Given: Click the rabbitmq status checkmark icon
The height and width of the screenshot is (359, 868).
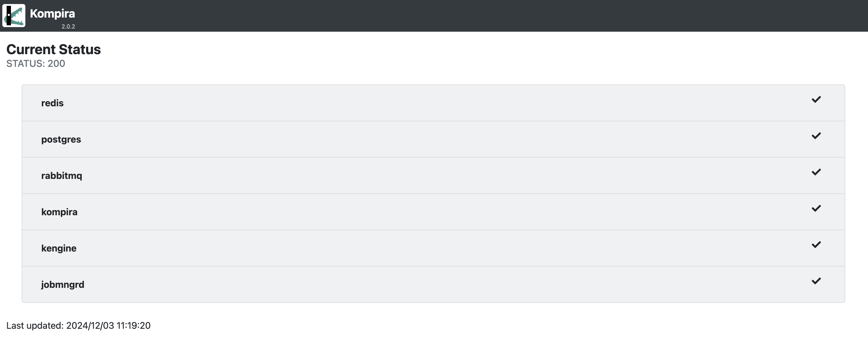Looking at the screenshot, I should [816, 172].
